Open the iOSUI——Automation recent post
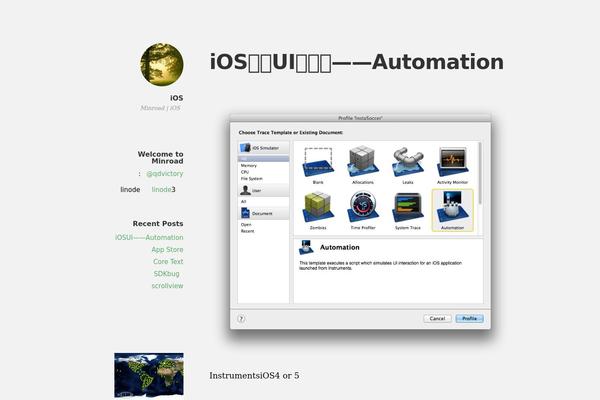The height and width of the screenshot is (400, 600). tap(149, 237)
